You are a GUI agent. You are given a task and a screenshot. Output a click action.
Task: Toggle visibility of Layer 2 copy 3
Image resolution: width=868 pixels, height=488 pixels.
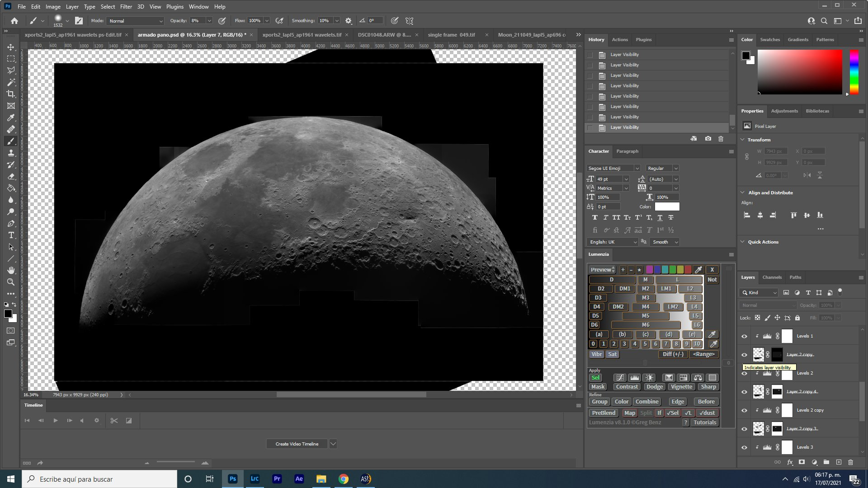(x=744, y=429)
